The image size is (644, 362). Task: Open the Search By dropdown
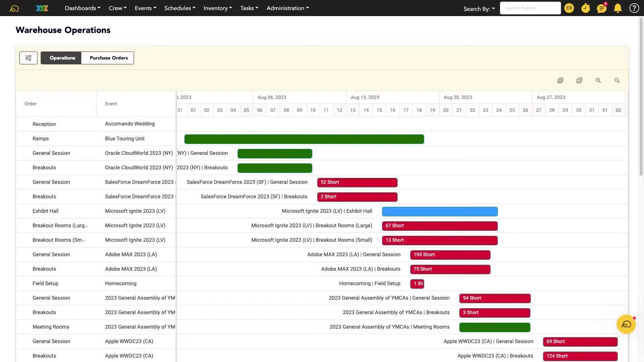pos(479,8)
